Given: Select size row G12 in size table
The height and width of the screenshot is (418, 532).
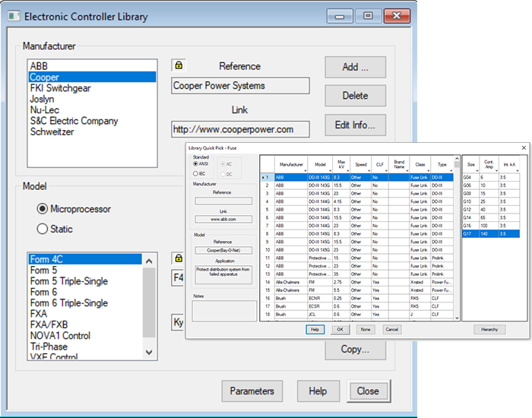Looking at the screenshot, I should coord(491,210).
